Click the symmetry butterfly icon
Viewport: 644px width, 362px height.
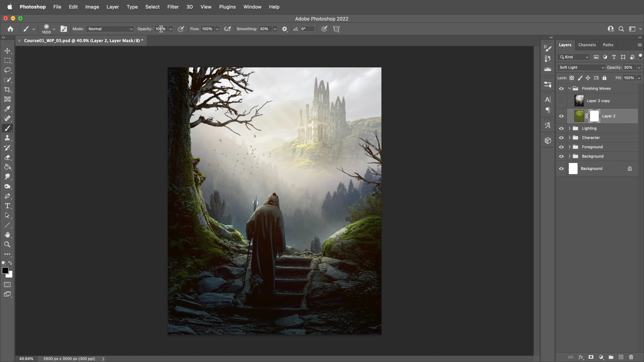click(336, 29)
